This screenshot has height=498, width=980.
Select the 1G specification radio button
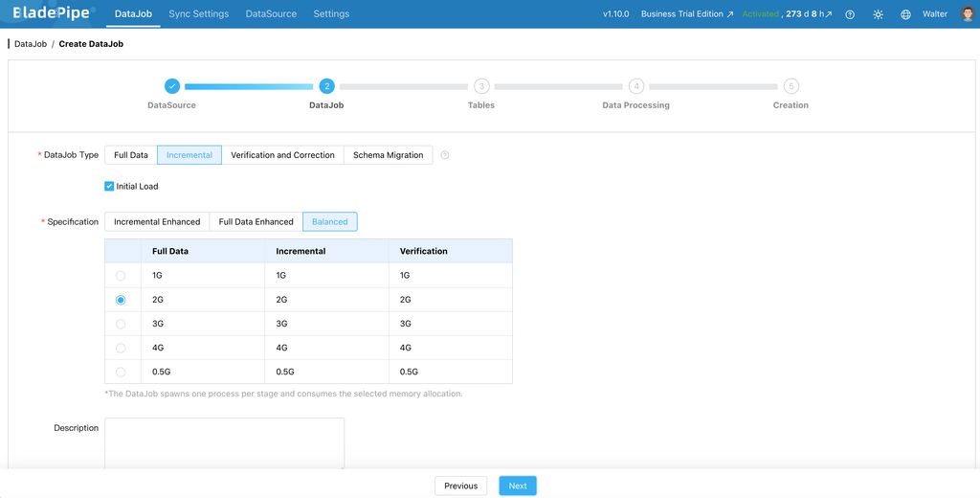121,276
